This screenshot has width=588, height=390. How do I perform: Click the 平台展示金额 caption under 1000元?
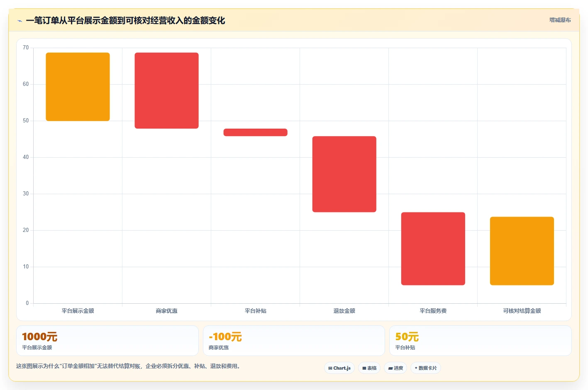[x=37, y=348]
